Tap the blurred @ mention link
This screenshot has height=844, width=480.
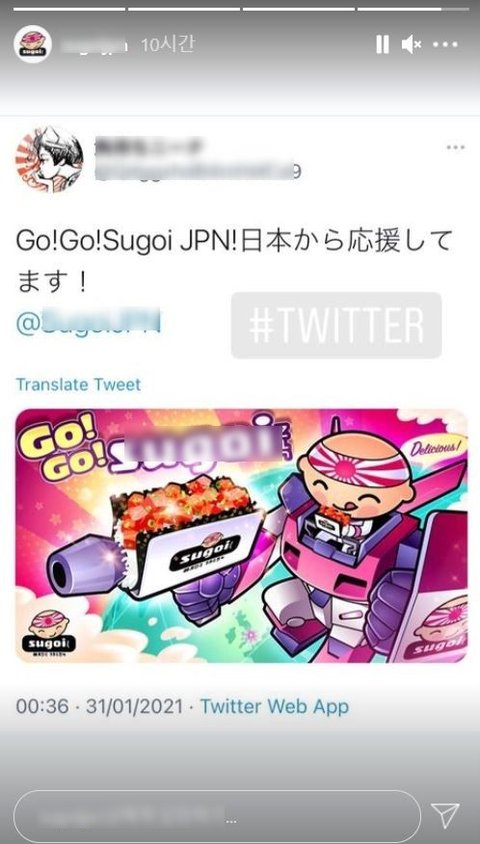[88, 324]
